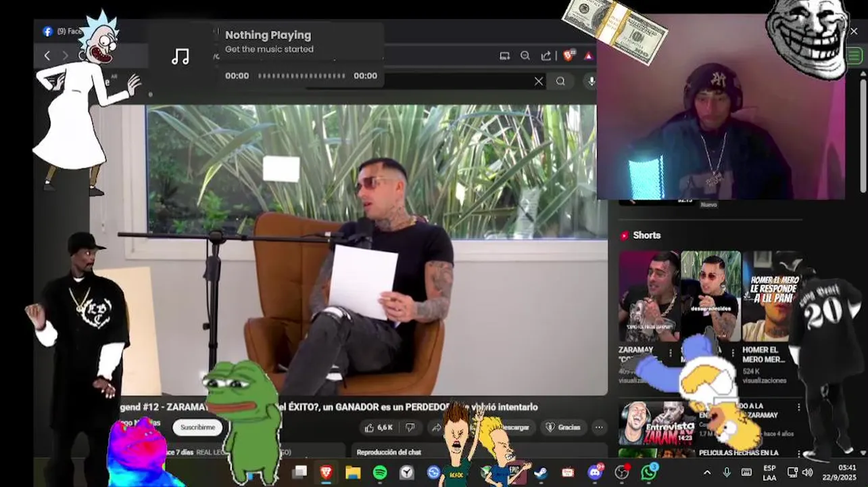Click the music note icon in media widget
This screenshot has height=487, width=868.
click(180, 57)
